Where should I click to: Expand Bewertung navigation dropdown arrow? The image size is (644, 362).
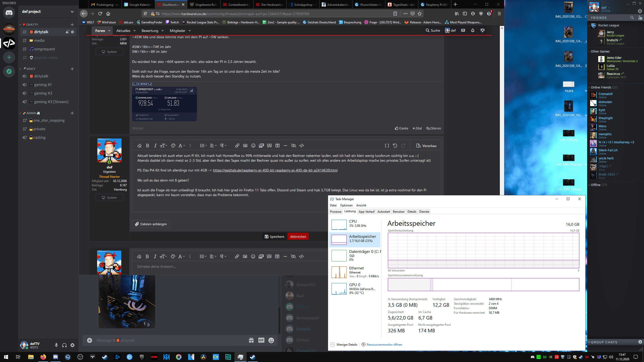click(x=163, y=31)
